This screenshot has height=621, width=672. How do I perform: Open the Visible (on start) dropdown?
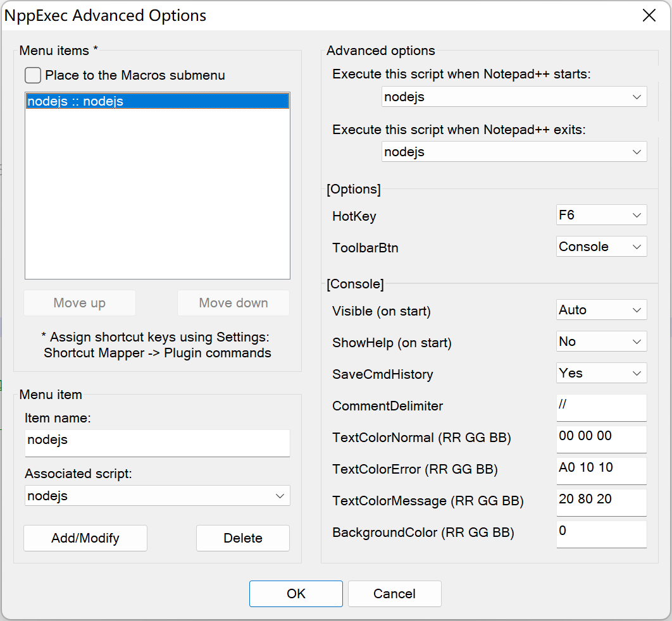601,310
